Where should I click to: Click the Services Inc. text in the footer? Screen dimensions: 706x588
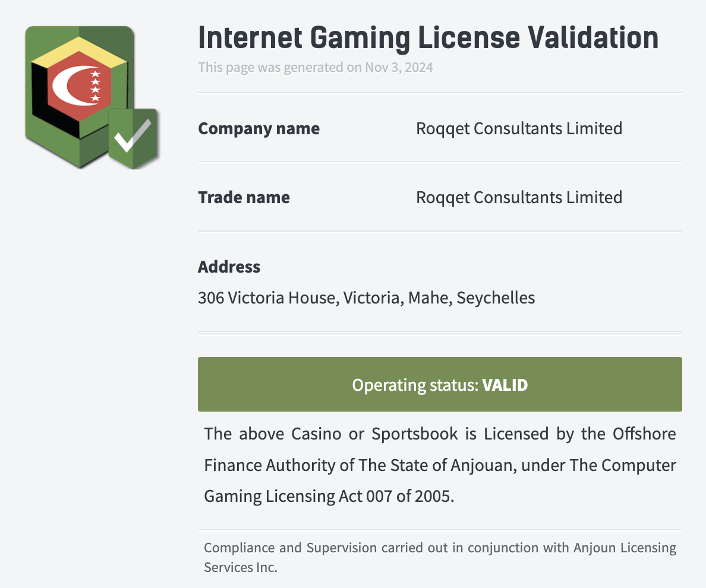point(241,567)
